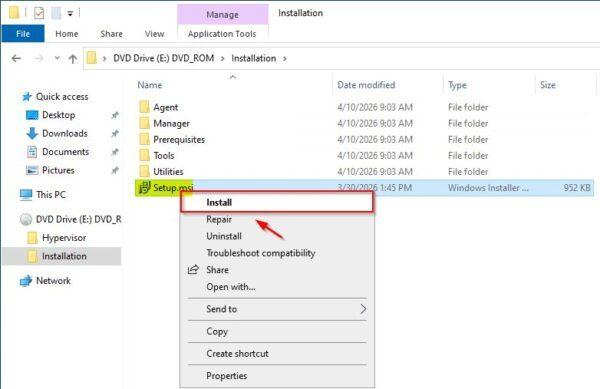Click the Manage contextual tab
Image resolution: width=600 pixels, height=389 pixels.
[222, 15]
